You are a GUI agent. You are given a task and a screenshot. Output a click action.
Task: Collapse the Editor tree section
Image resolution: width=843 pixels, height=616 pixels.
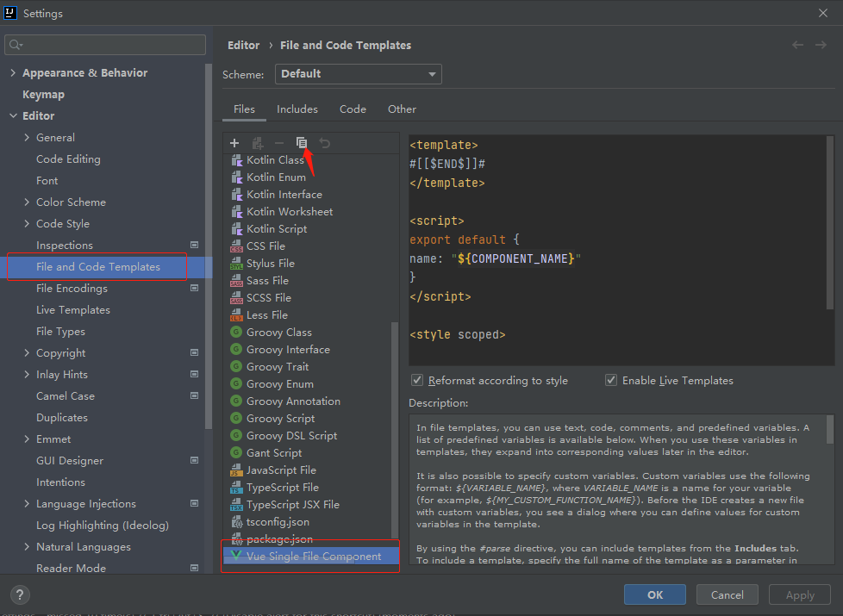pos(13,115)
